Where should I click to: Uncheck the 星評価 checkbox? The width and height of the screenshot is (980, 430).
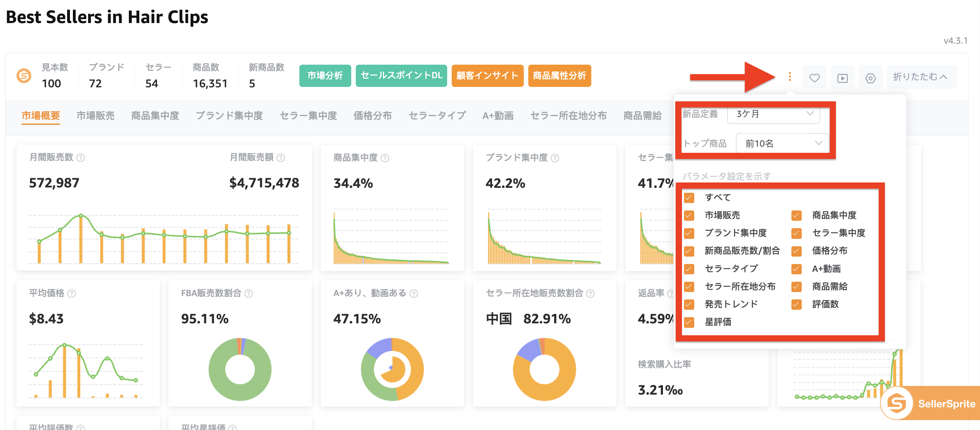pos(689,322)
